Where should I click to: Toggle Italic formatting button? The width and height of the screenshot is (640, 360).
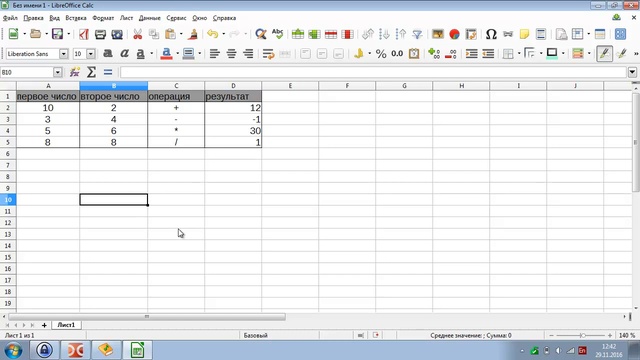coord(124,53)
